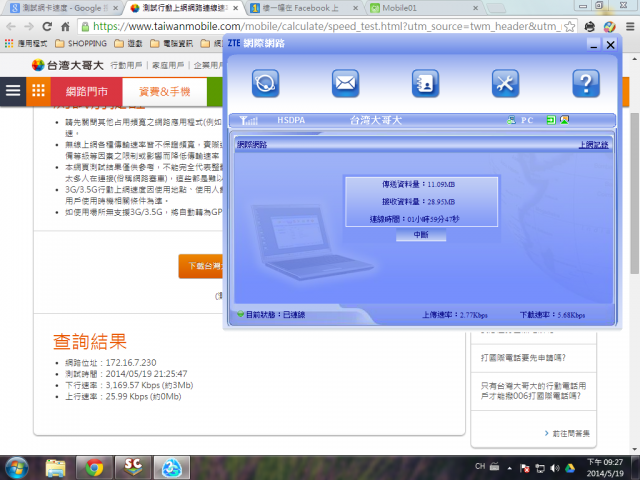
Task: Click the Chrome taskbar icon
Action: pyautogui.click(x=94, y=468)
